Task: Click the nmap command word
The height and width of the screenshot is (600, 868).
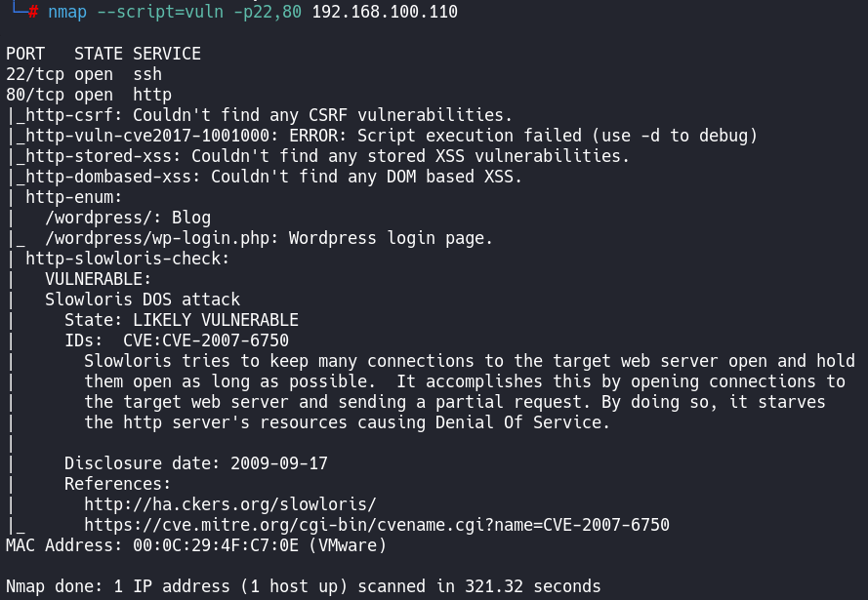Action: (67, 12)
